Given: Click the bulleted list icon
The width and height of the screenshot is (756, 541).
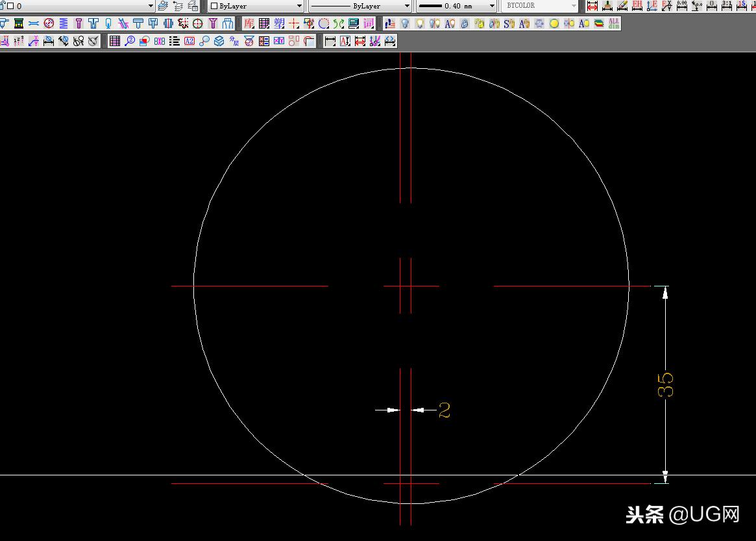Looking at the screenshot, I should coord(175,42).
